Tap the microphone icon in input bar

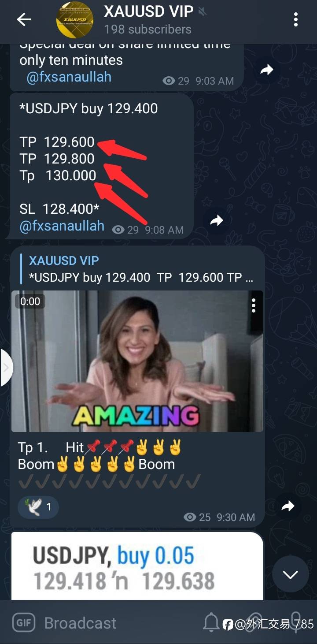pyautogui.click(x=295, y=622)
